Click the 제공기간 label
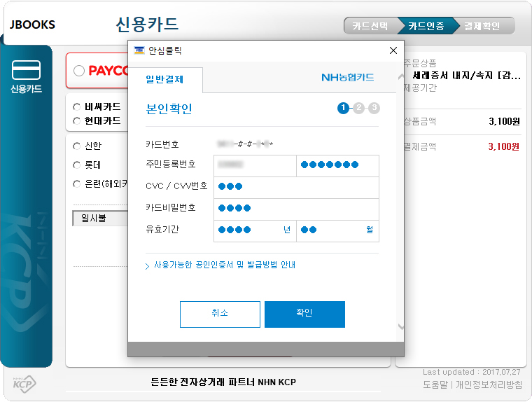532x402 pixels. point(421,88)
